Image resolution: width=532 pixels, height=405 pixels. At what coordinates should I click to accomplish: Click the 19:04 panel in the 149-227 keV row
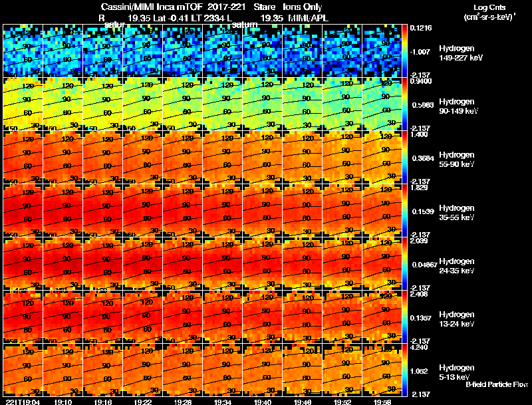pyautogui.click(x=23, y=51)
